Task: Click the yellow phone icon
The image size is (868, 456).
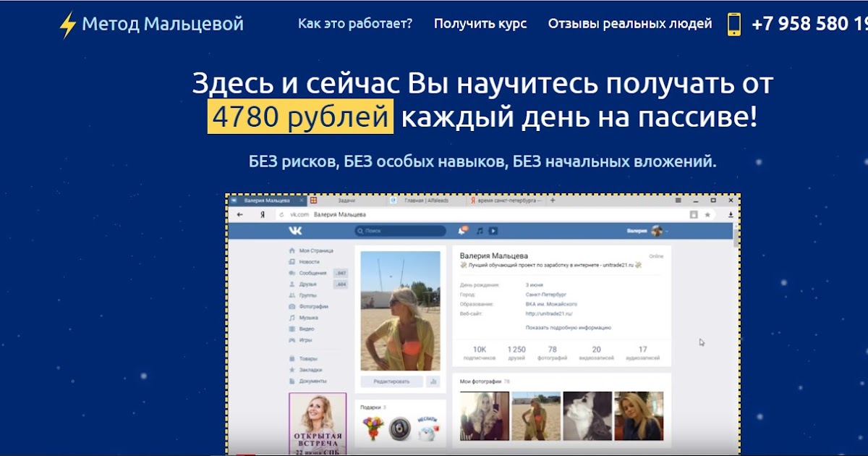Action: tap(734, 24)
